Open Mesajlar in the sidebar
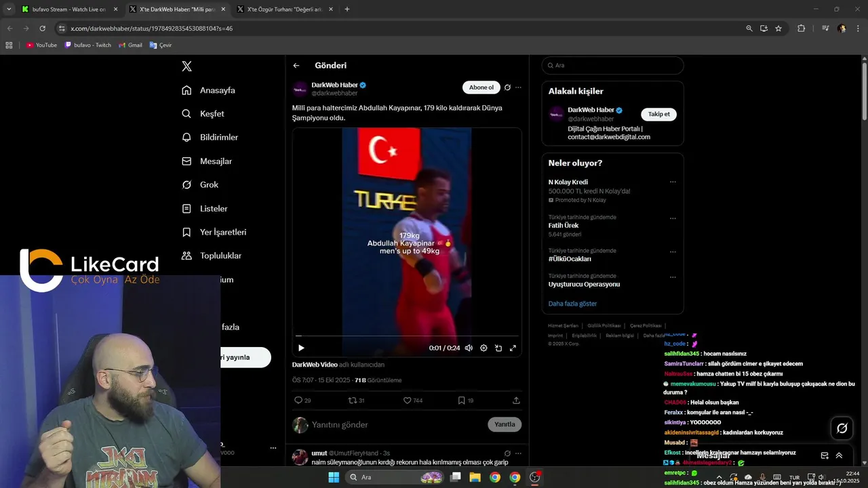Image resolution: width=868 pixels, height=488 pixels. [207, 161]
